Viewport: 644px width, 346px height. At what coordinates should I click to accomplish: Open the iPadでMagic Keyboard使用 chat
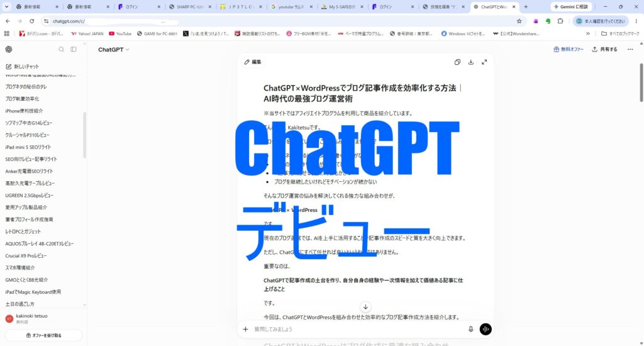point(33,292)
